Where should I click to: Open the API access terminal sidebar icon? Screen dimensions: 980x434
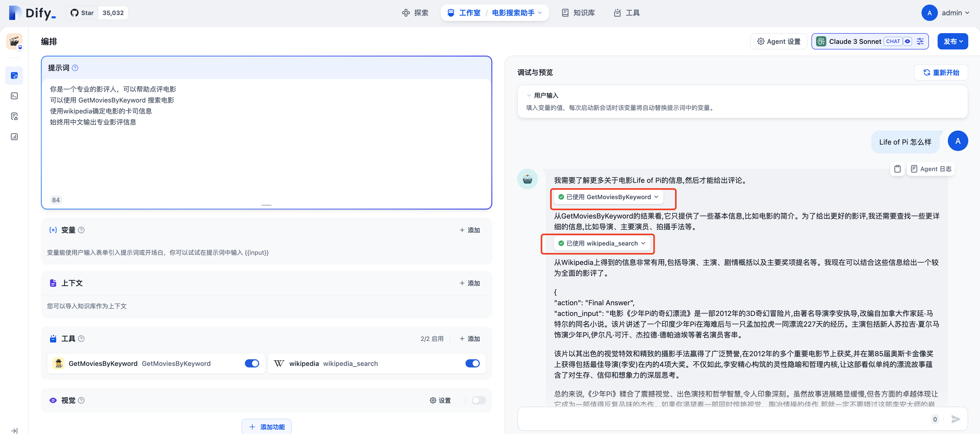[15, 96]
